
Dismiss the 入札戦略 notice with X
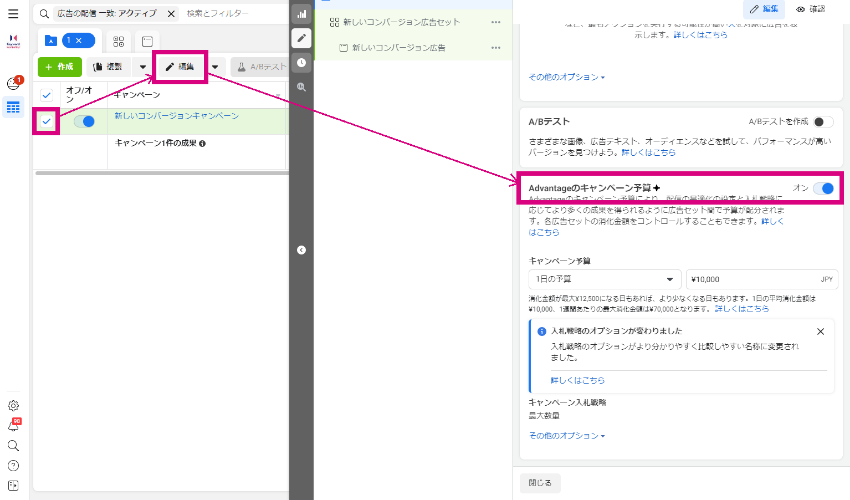click(x=820, y=331)
